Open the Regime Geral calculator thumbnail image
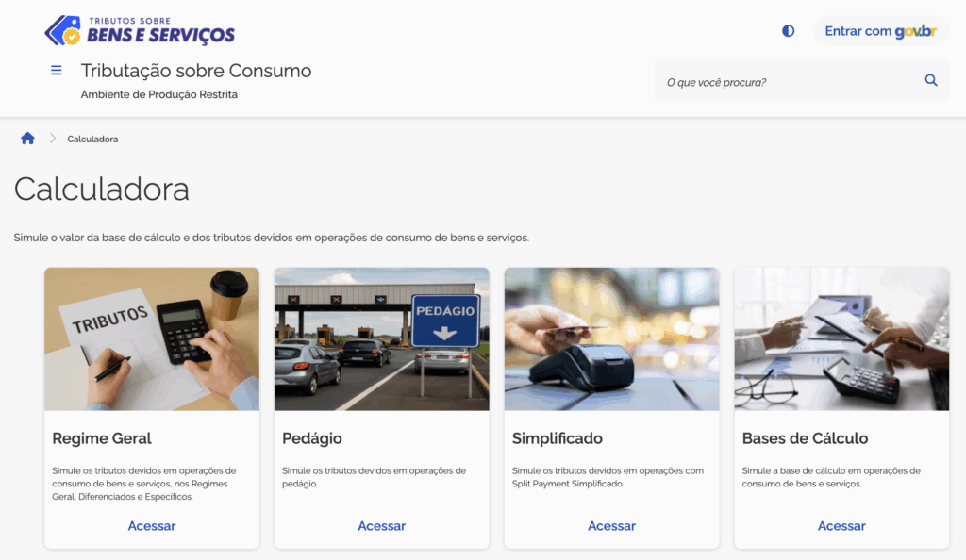 click(x=152, y=339)
